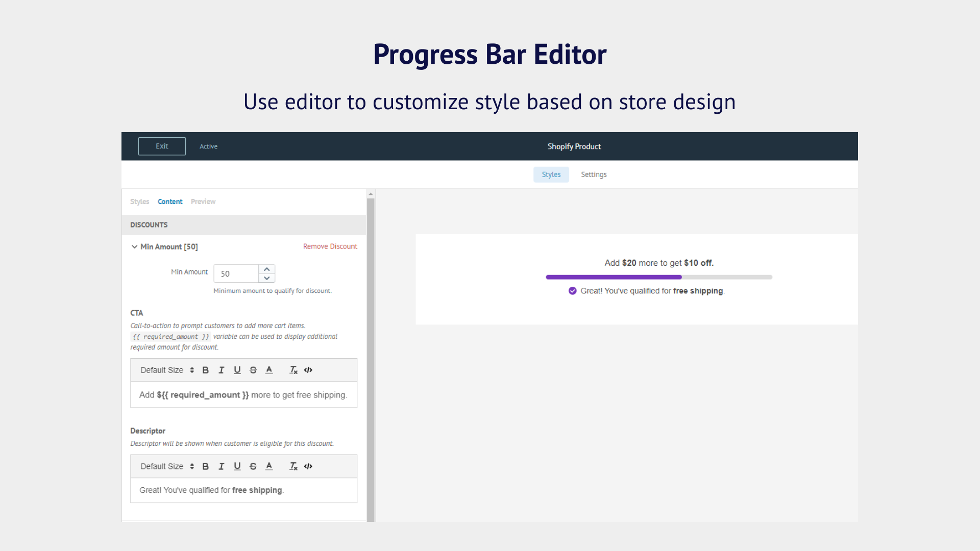Toggle Strikethrough in Descriptor toolbar
Viewport: 980px width, 551px height.
[253, 466]
